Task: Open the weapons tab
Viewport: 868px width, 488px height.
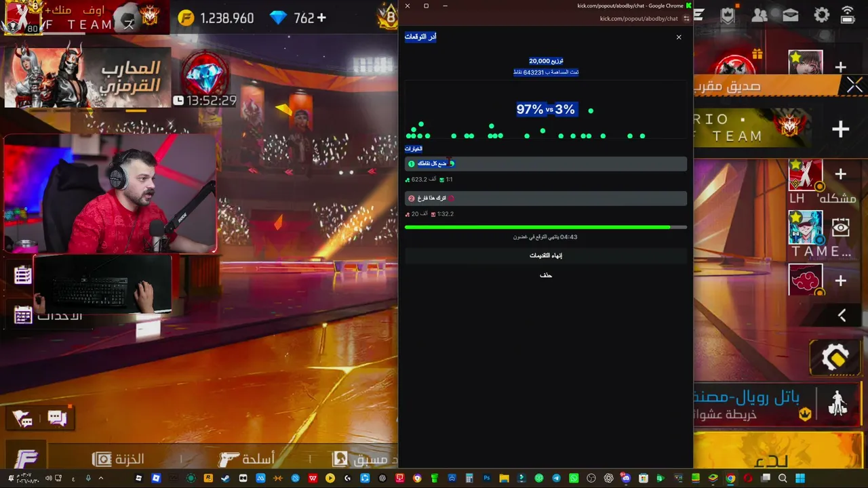Action: point(247,460)
